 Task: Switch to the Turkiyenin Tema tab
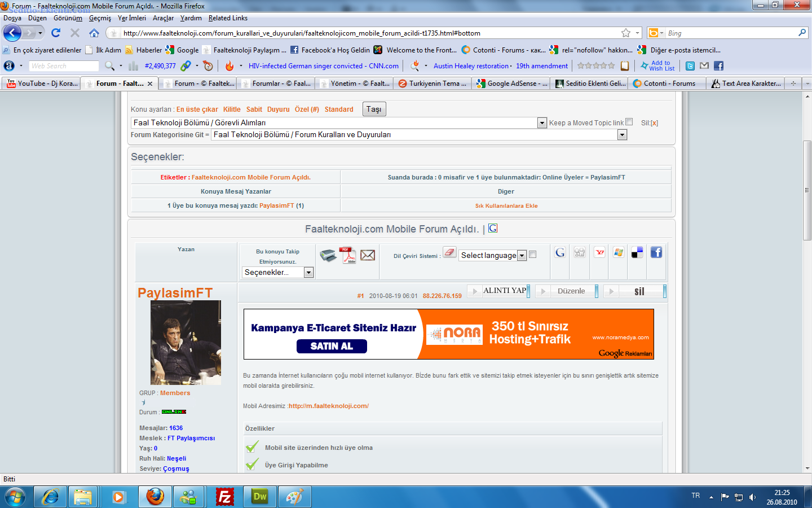point(433,84)
